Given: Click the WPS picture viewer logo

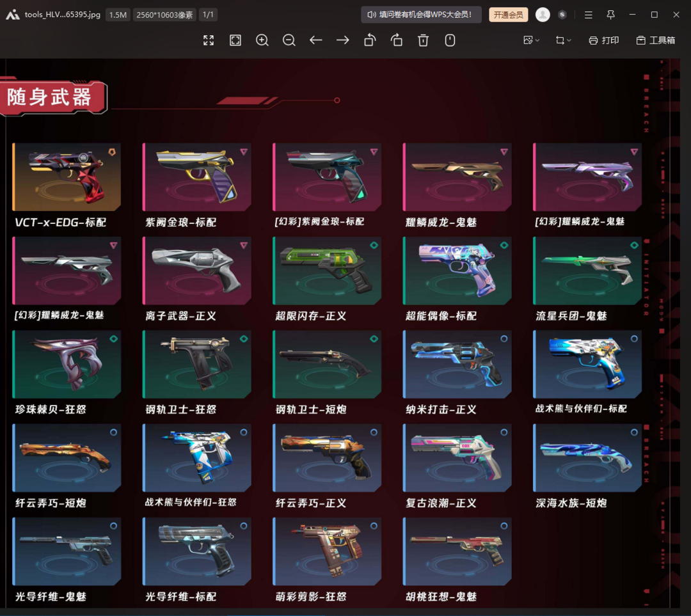Looking at the screenshot, I should coord(12,15).
